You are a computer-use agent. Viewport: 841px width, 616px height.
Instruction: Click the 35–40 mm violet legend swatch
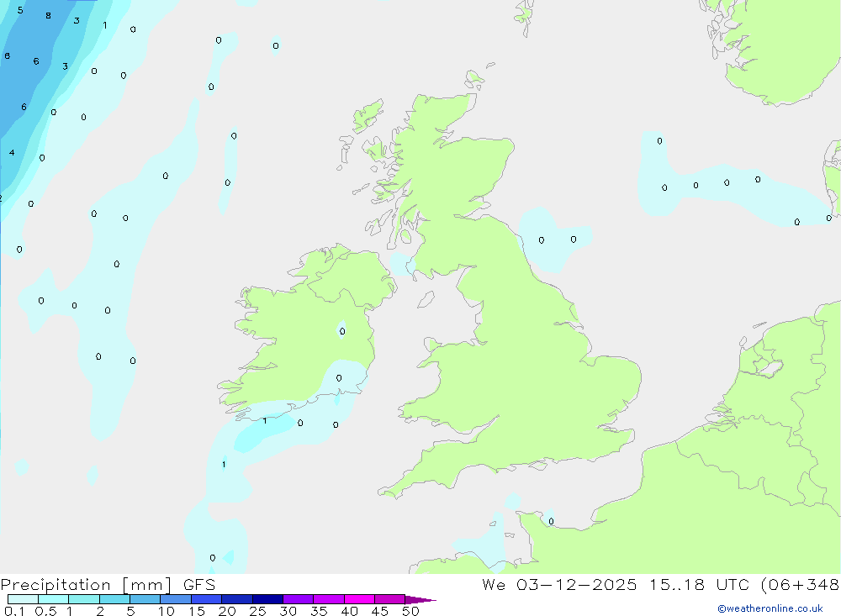pyautogui.click(x=329, y=599)
